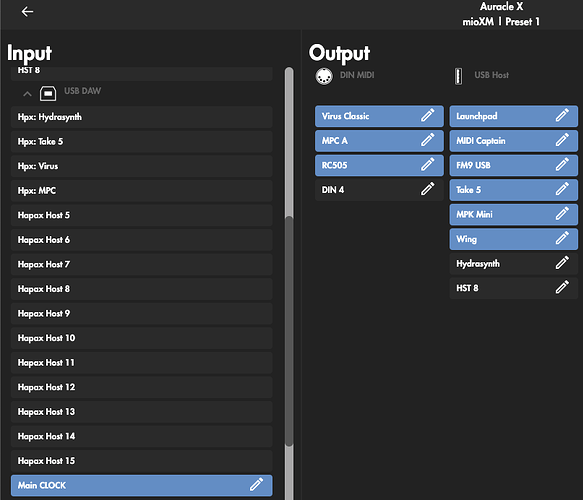The width and height of the screenshot is (583, 500).
Task: Select the Hapax Host 5 input
Action: click(x=142, y=215)
